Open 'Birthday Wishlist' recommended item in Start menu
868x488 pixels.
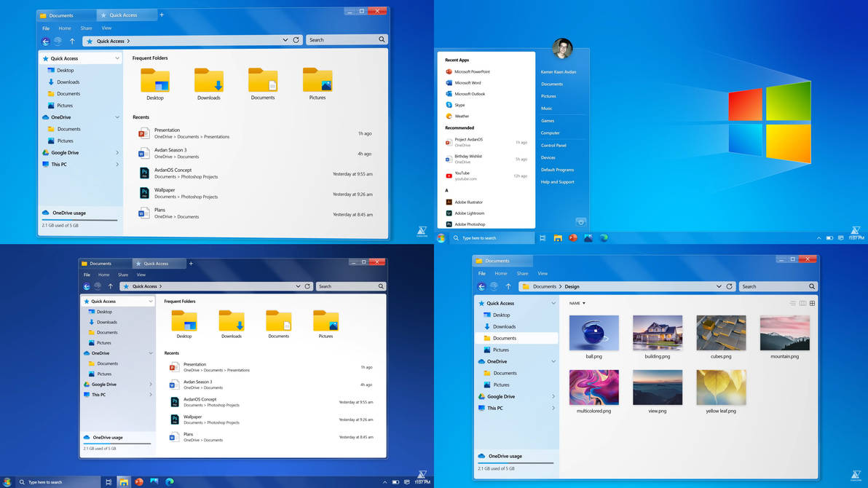(x=486, y=159)
